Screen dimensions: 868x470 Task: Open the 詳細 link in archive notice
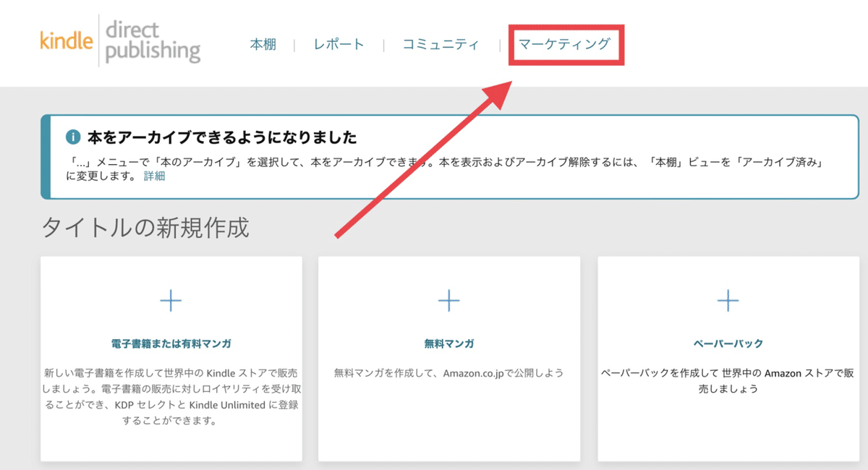[x=154, y=176]
